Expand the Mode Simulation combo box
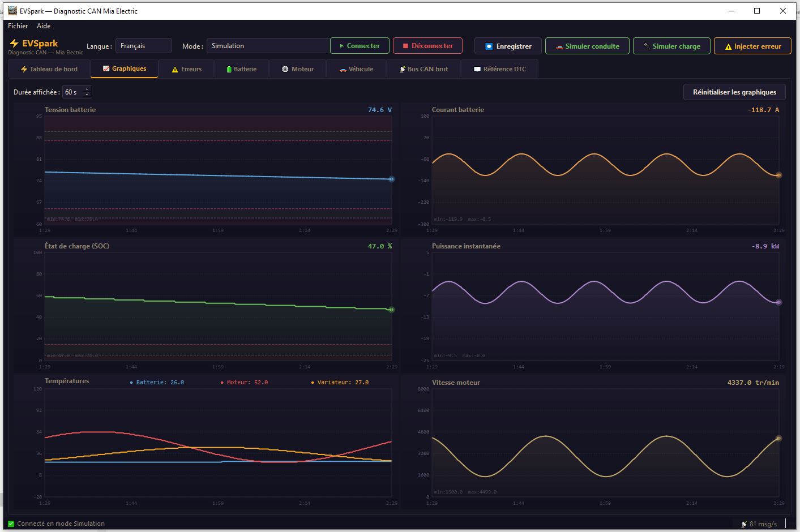 pyautogui.click(x=268, y=46)
